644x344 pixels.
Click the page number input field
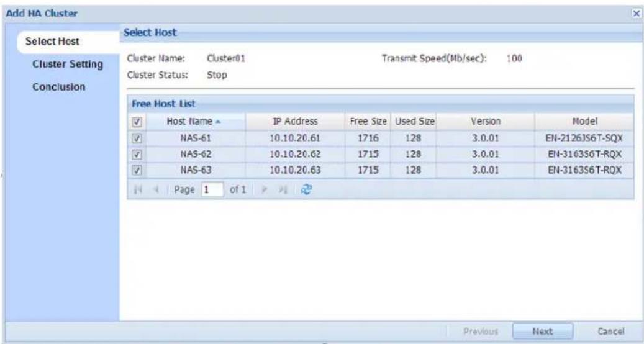click(212, 189)
